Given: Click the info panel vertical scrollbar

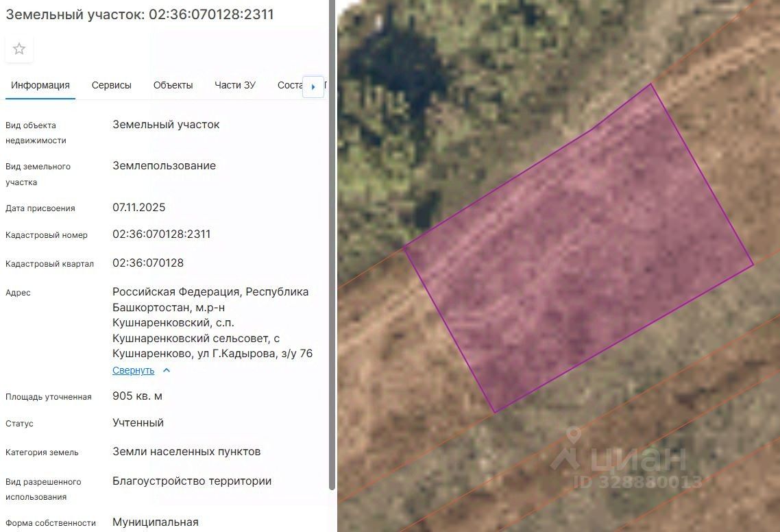Looking at the screenshot, I should [332, 245].
